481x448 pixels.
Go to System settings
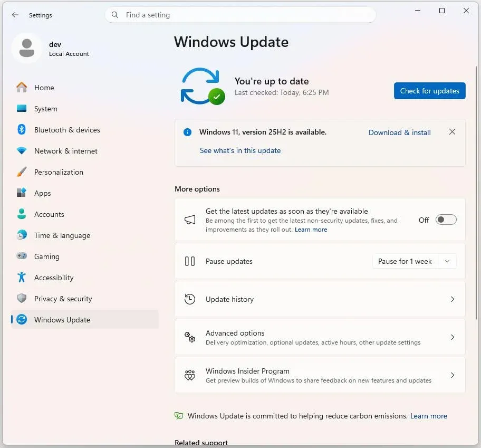click(x=85, y=109)
